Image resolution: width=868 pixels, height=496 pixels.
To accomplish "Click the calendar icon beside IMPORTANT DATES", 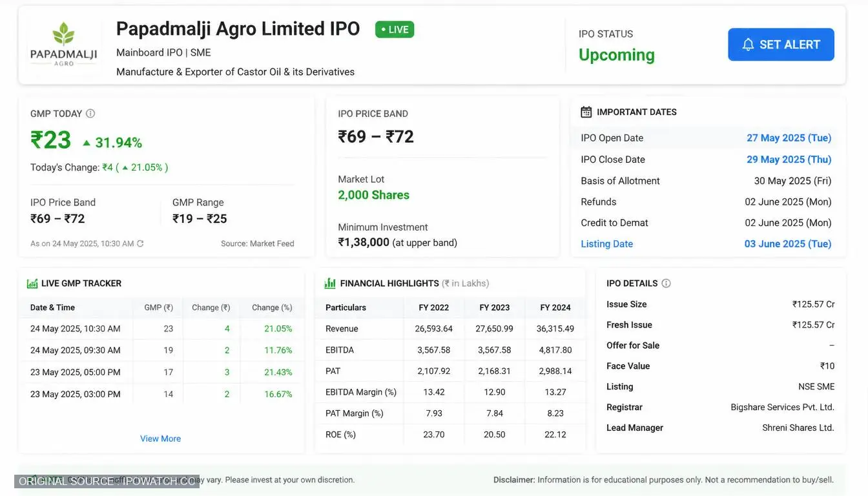I will [x=586, y=112].
